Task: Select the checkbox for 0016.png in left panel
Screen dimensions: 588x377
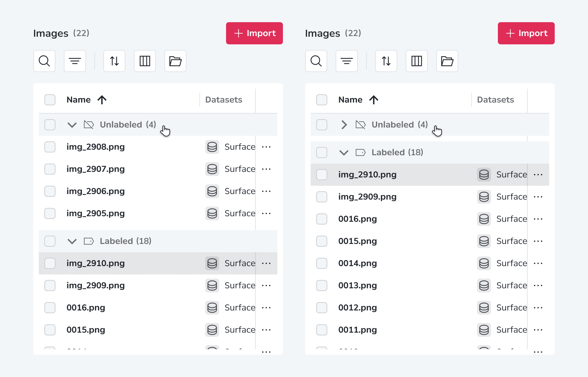Action: [x=50, y=308]
